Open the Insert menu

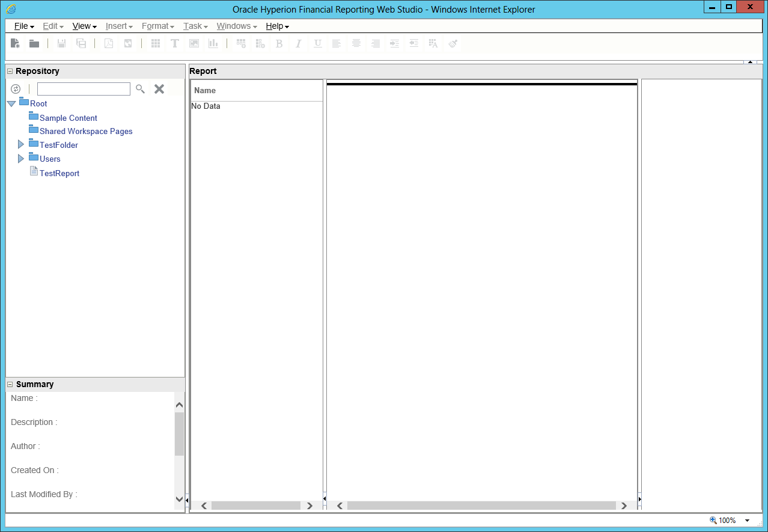tap(119, 26)
